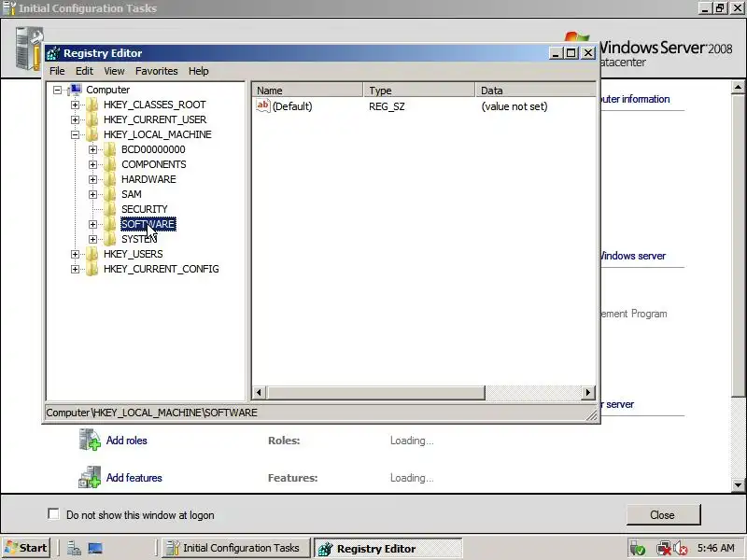This screenshot has height=560, width=747.
Task: Expand the COMPONENTS key
Action: (x=92, y=164)
